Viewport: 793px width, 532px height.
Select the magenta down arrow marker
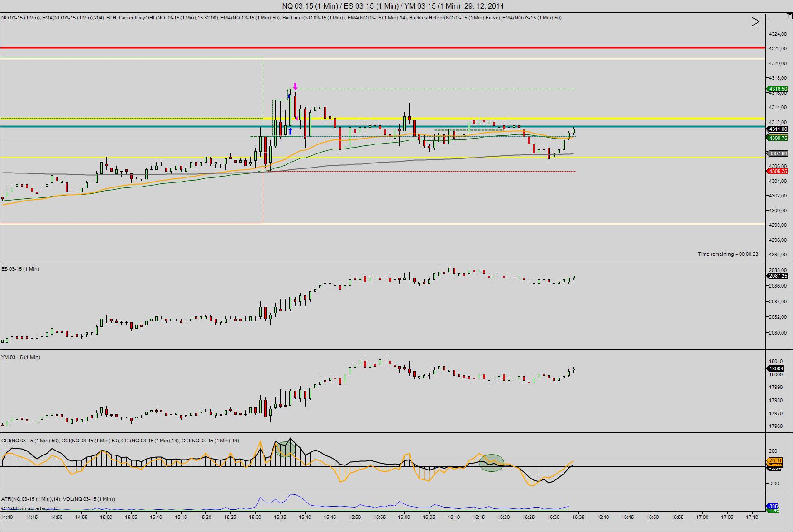click(295, 86)
